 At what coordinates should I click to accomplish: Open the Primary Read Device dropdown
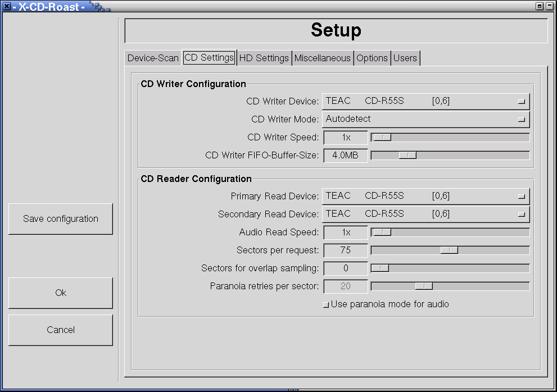coord(425,196)
